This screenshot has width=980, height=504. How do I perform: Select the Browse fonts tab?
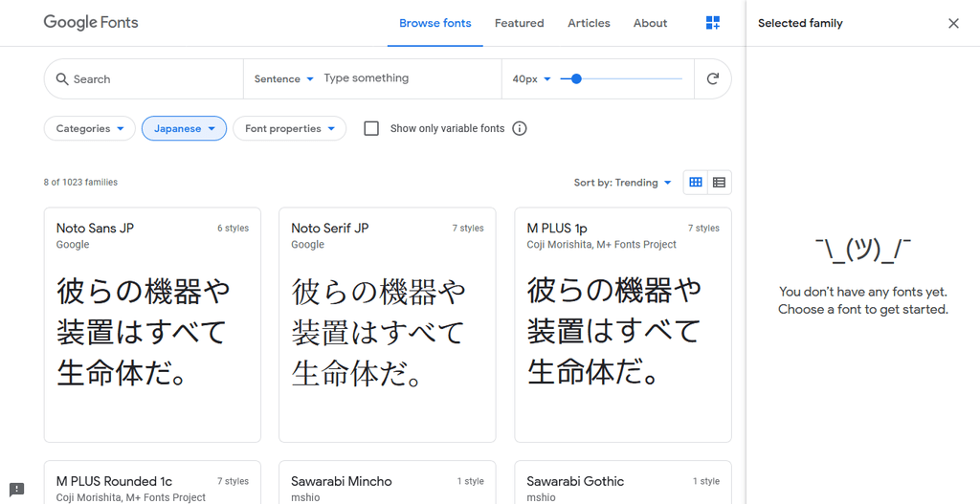coord(435,23)
